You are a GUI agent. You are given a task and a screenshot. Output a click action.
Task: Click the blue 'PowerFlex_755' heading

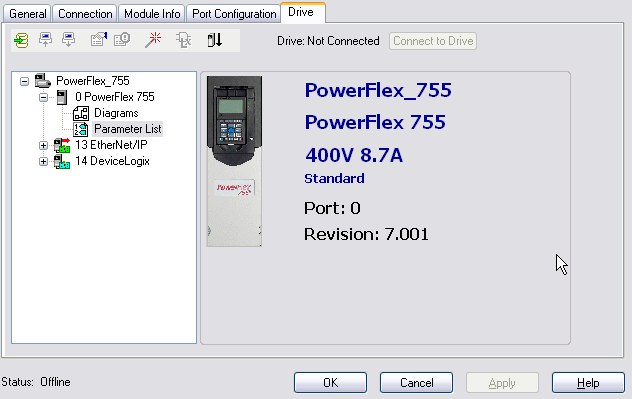pos(378,90)
